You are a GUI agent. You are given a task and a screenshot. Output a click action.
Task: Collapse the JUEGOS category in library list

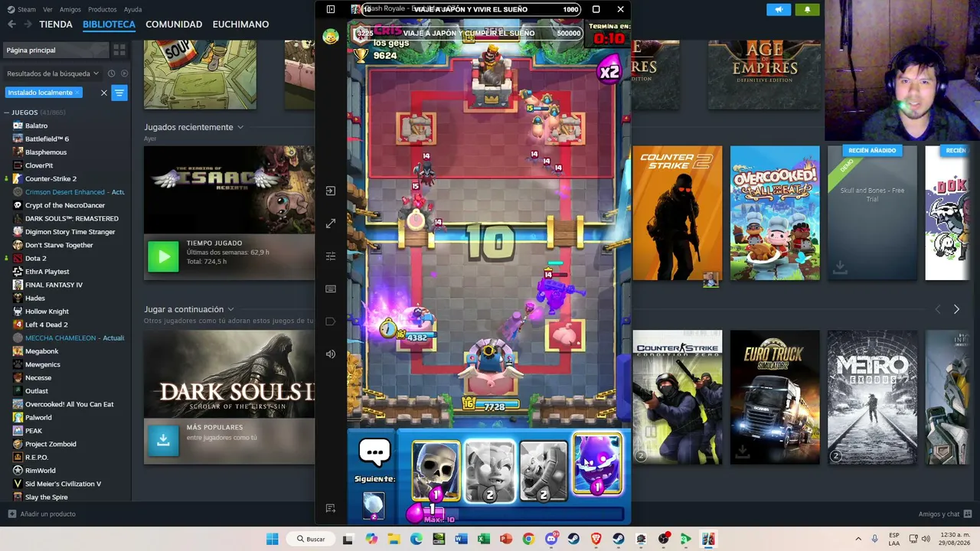[6, 112]
